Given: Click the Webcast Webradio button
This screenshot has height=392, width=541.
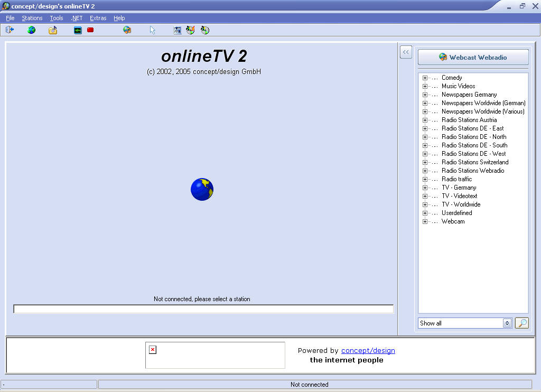Looking at the screenshot, I should tap(473, 57).
